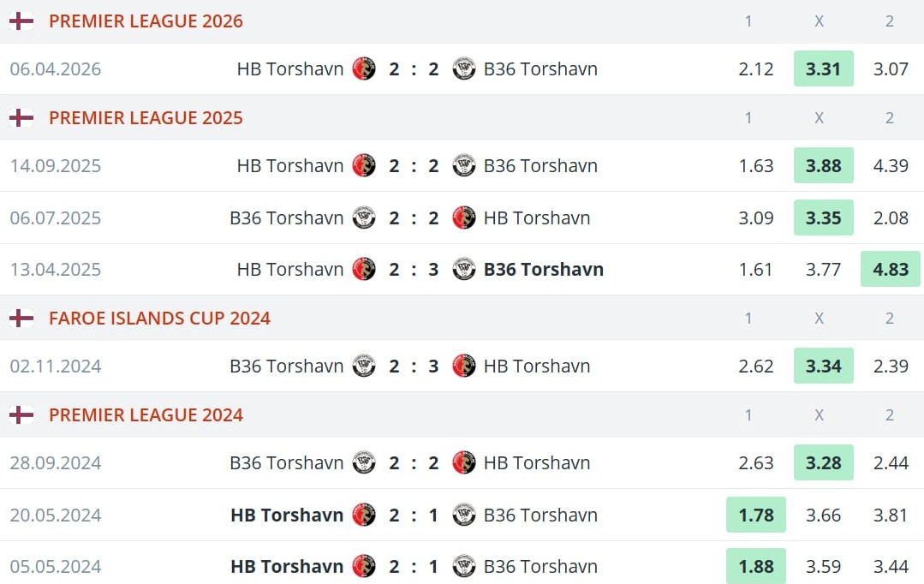Select home win odds 1.78
924x584 pixels.
[755, 515]
